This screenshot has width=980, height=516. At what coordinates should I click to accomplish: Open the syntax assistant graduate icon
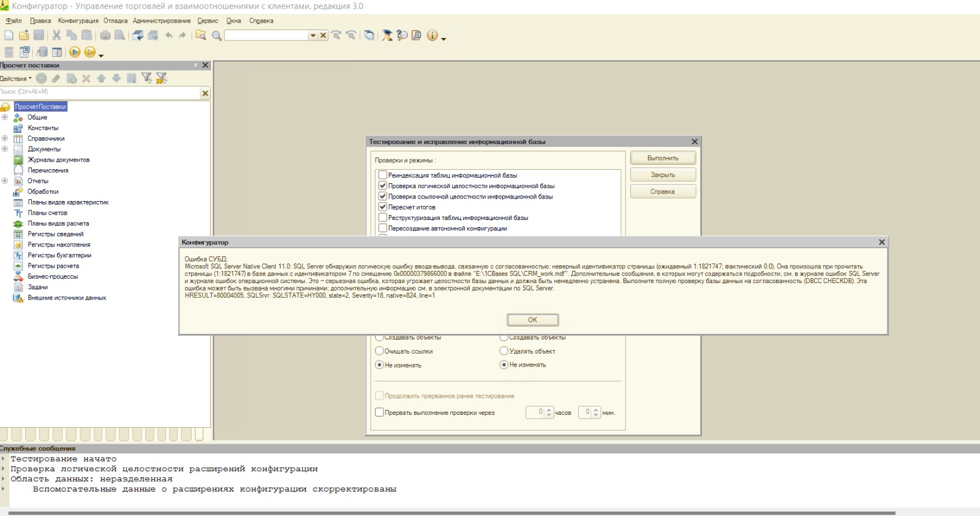coord(387,36)
